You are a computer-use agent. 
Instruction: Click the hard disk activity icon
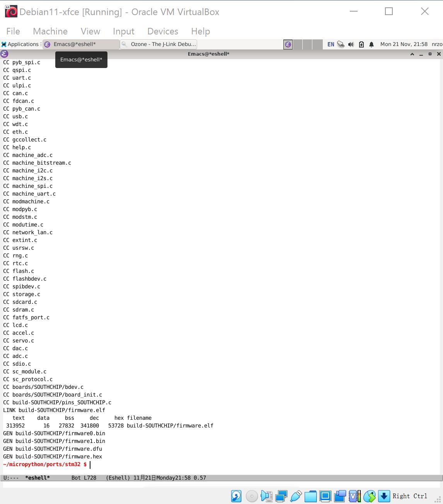tap(236, 496)
